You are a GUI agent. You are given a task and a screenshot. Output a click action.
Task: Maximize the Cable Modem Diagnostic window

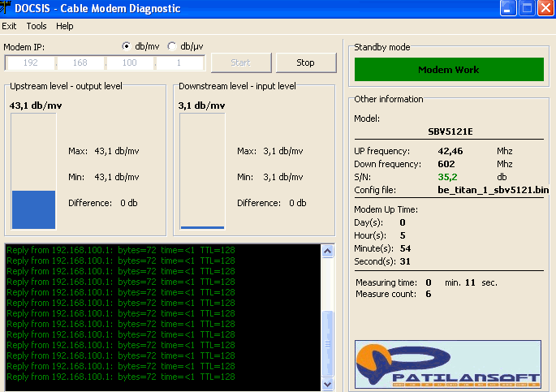[x=527, y=8]
